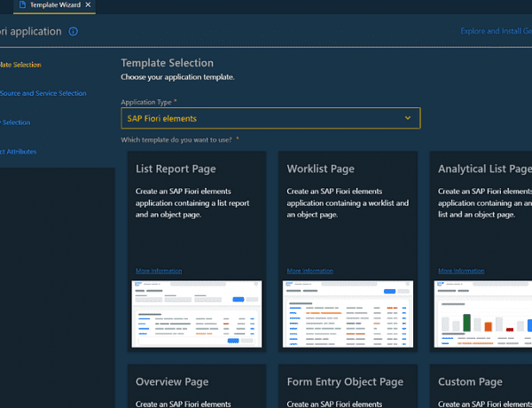Click the Analytical List Page chart thumbnail
532x408 pixels.
tap(483, 314)
